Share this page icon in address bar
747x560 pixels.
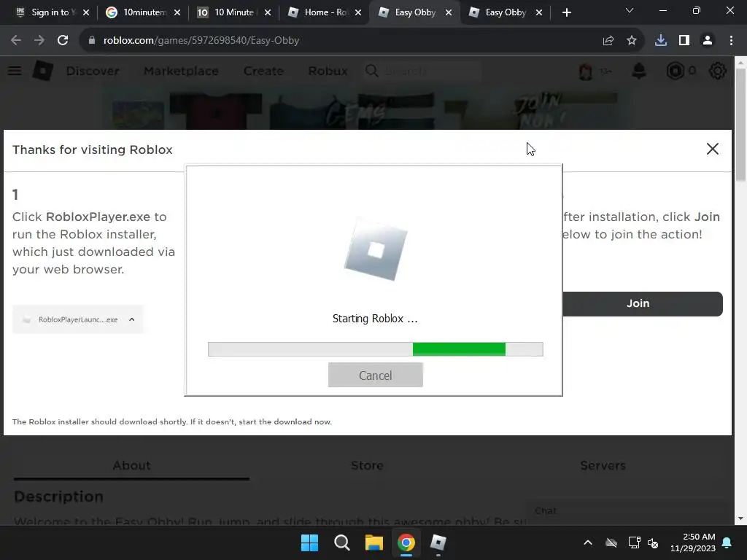click(x=608, y=41)
